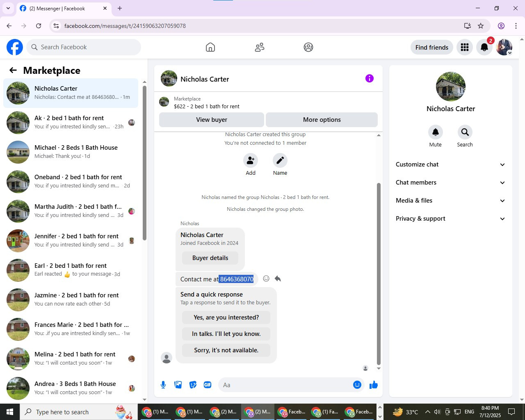Screen dimensions: 525x420
Task: Edit the group Name pencil icon
Action: (280, 160)
